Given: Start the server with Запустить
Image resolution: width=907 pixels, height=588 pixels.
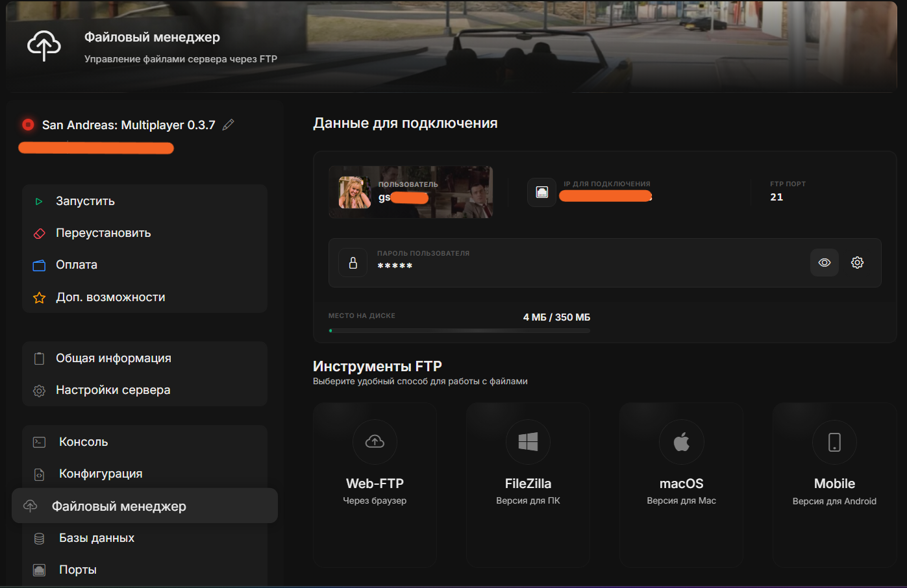Looking at the screenshot, I should [x=85, y=201].
